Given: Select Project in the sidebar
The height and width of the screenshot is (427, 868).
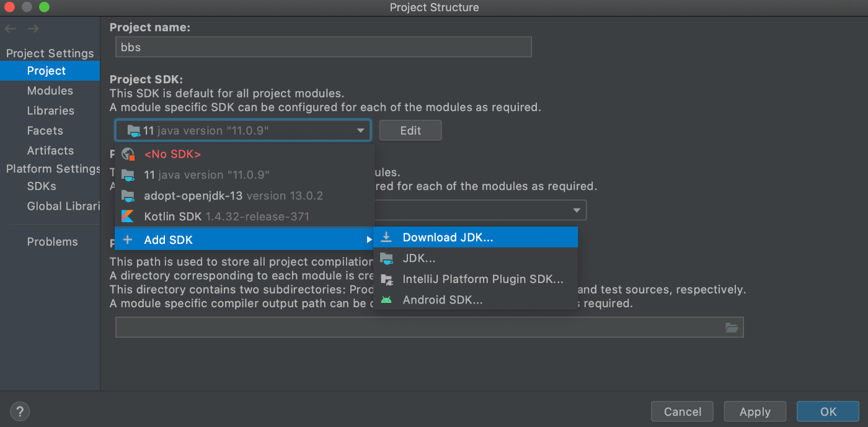Looking at the screenshot, I should 50,71.
